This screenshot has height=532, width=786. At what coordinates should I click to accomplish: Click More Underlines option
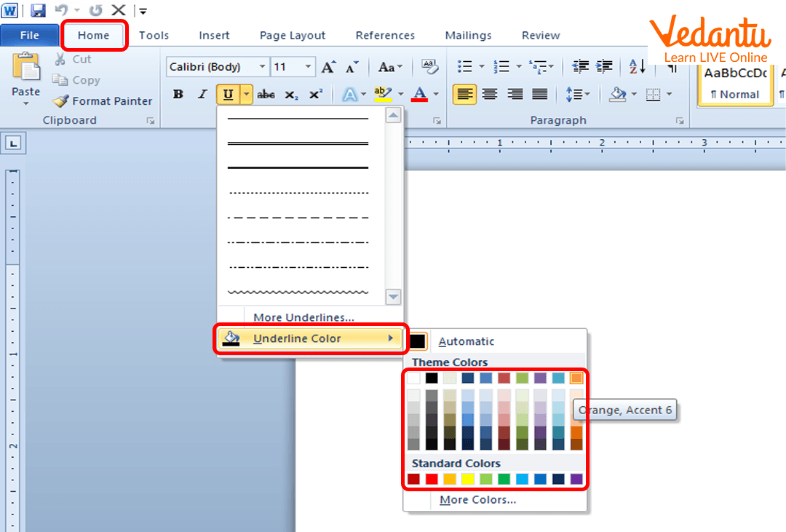coord(303,317)
